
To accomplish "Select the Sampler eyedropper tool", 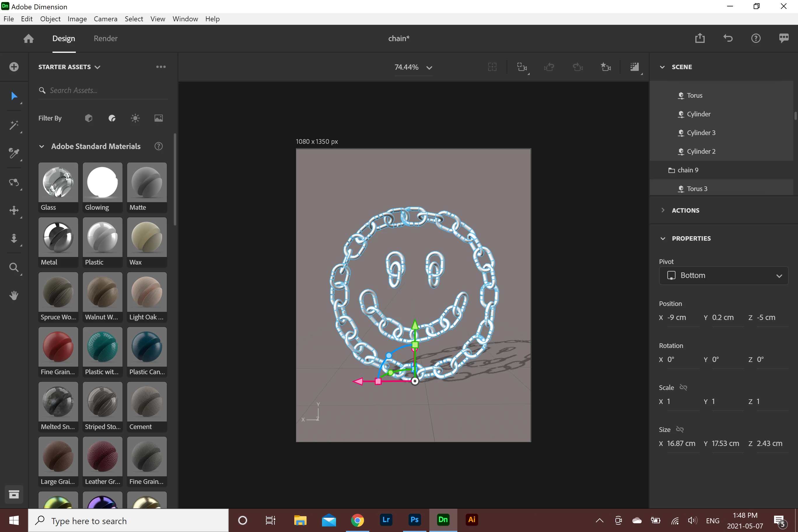I will [x=14, y=153].
